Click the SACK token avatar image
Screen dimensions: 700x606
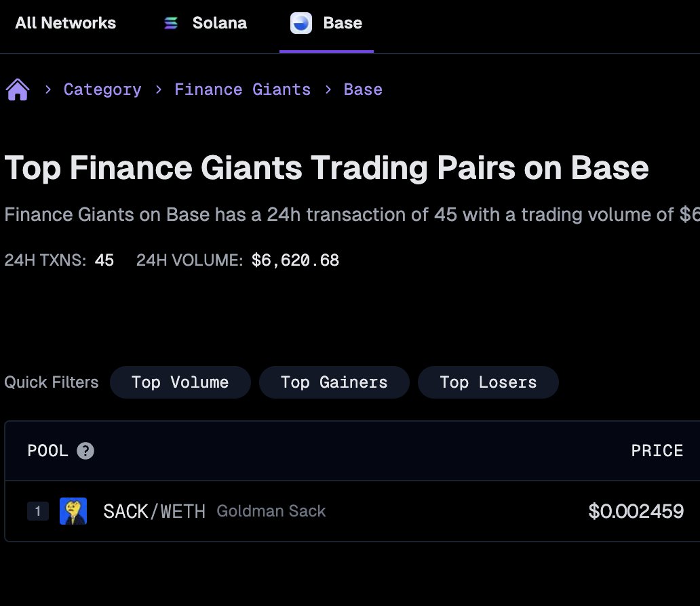[73, 511]
